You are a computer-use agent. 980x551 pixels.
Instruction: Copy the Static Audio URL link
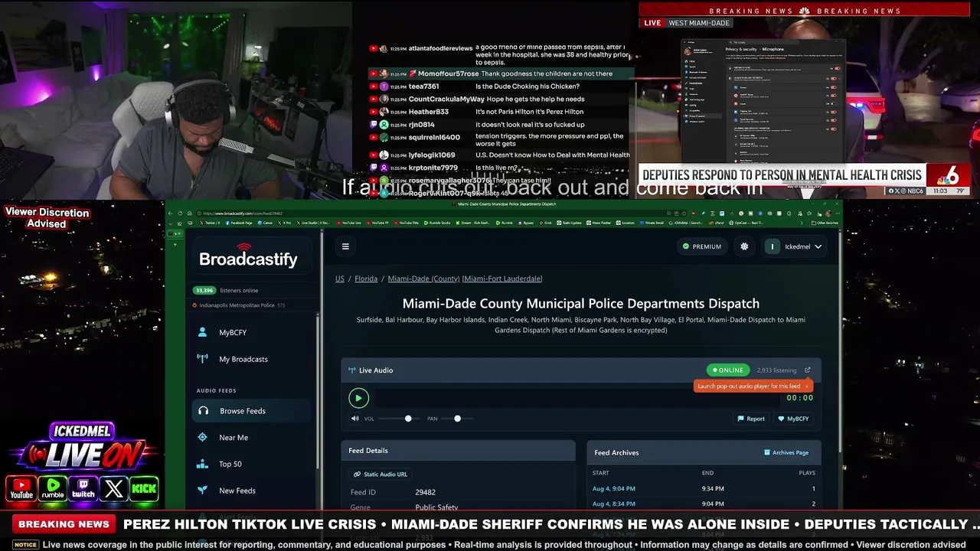pos(381,474)
